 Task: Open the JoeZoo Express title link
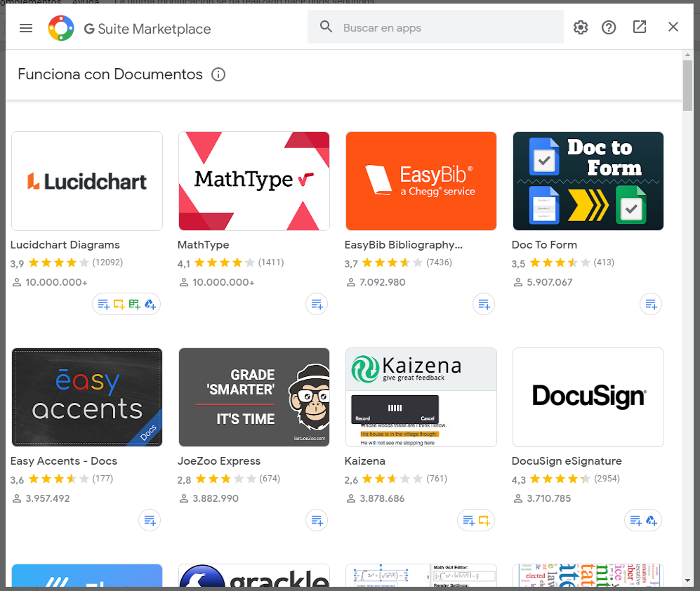(x=219, y=461)
